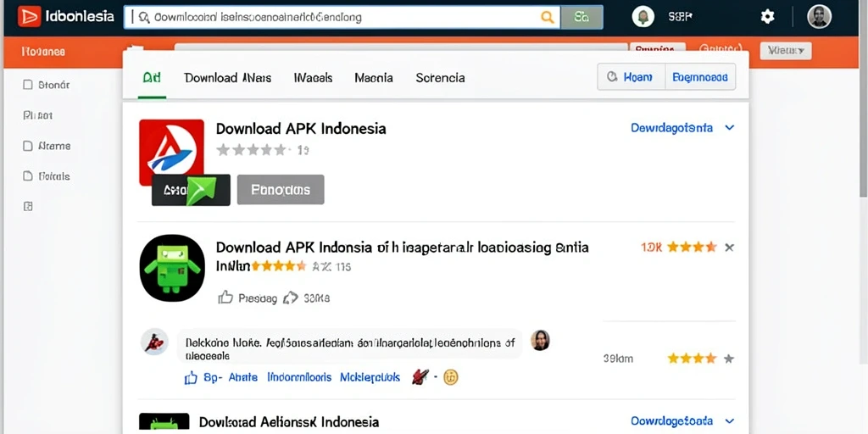Click the thumbs-up Prasdag icon
This screenshot has width=868, height=434.
click(225, 298)
